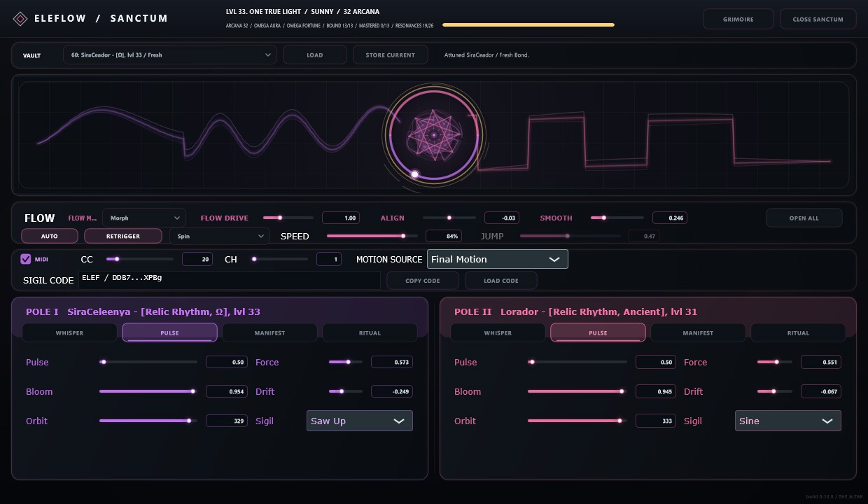868x504 pixels.
Task: Click Smooth value field 0.246
Action: (670, 218)
